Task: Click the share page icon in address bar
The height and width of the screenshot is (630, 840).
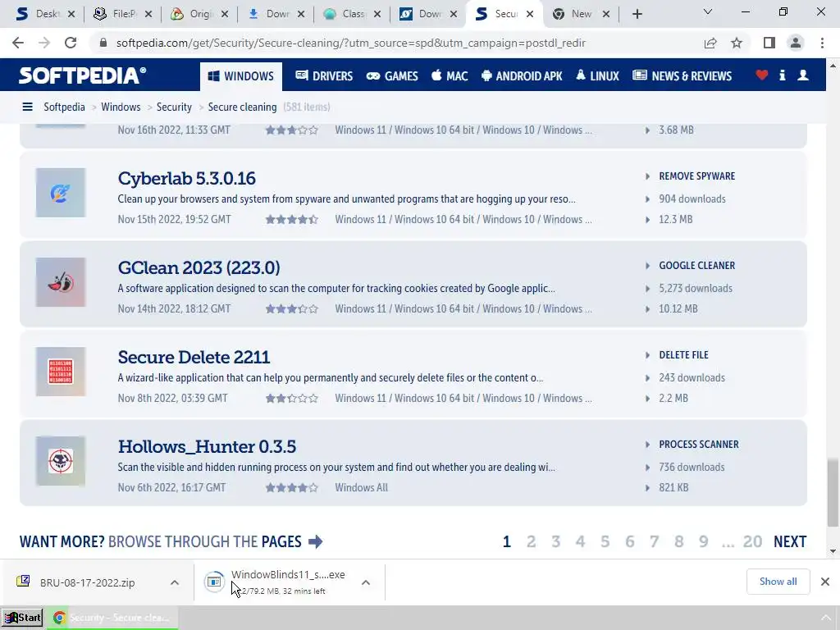Action: pos(710,43)
